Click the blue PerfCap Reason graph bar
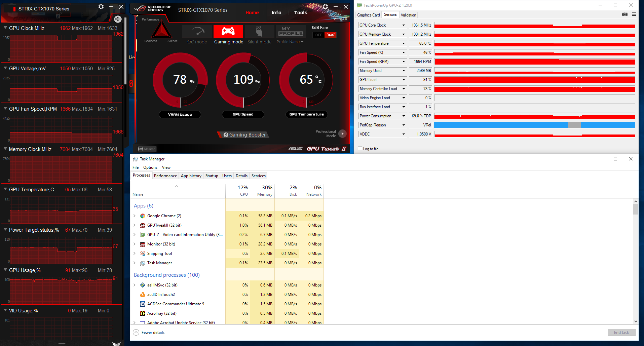Image resolution: width=644 pixels, height=346 pixels. coord(534,125)
